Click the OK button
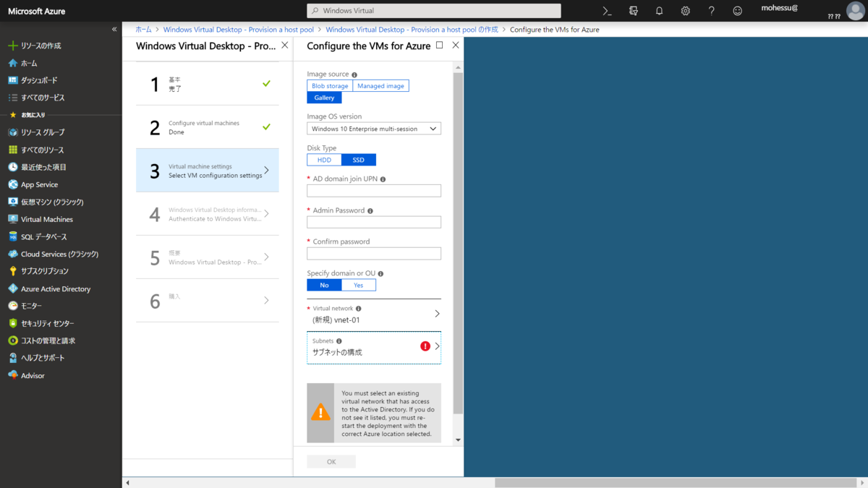This screenshot has height=488, width=868. point(331,461)
